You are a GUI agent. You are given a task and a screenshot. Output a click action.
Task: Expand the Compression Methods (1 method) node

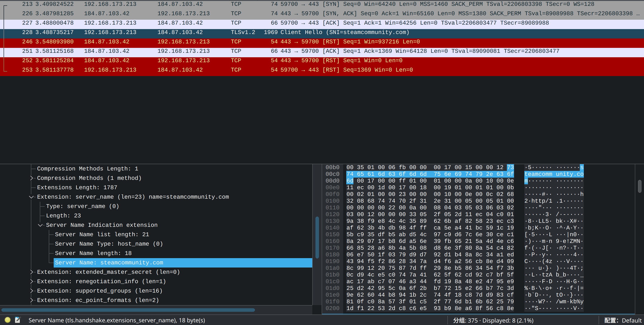32,178
